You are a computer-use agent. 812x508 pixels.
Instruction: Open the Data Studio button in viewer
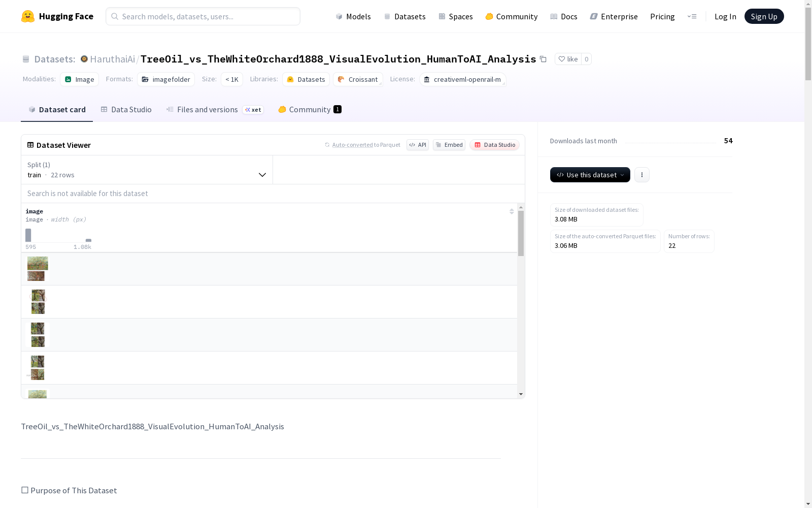[x=495, y=145]
